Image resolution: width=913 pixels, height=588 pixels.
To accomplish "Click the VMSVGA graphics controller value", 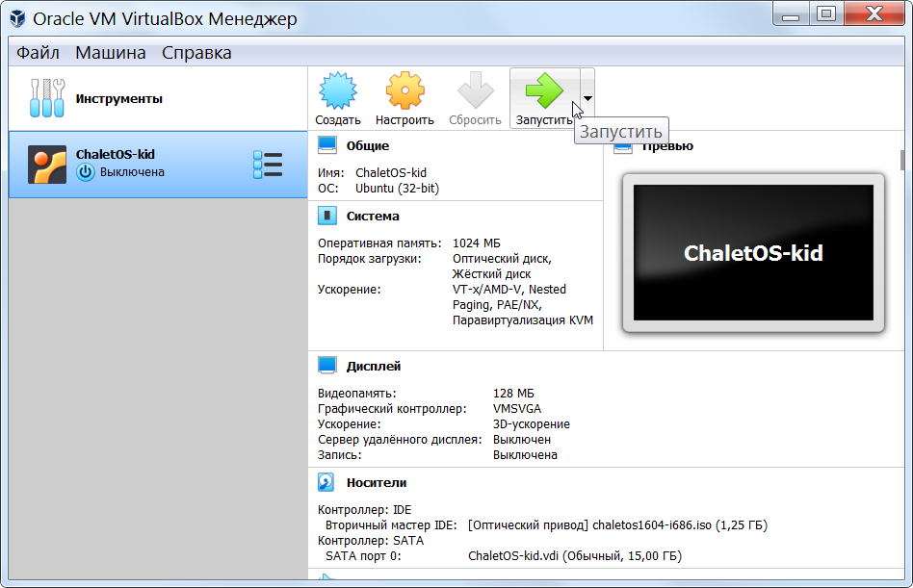I will click(x=517, y=409).
